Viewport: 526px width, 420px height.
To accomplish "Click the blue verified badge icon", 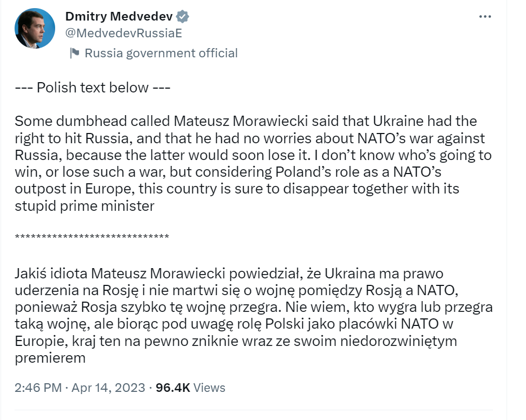I will (183, 17).
